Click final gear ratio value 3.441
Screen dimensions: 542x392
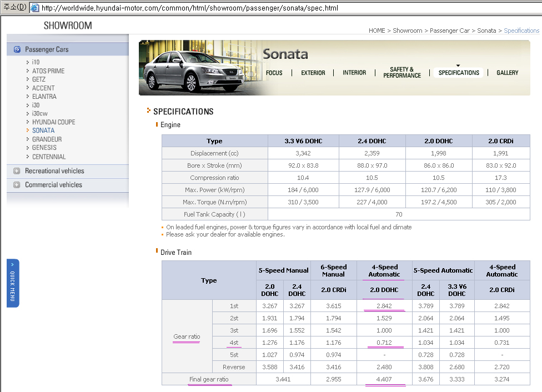click(283, 379)
